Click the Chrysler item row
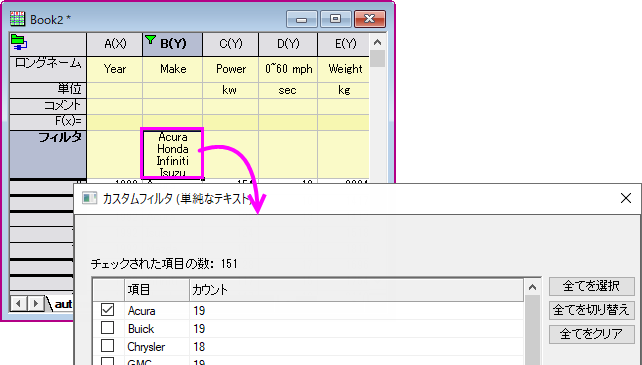 click(x=308, y=347)
